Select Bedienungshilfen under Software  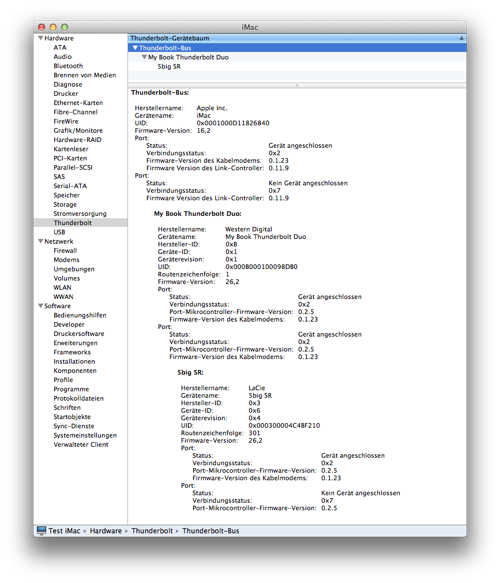click(80, 315)
